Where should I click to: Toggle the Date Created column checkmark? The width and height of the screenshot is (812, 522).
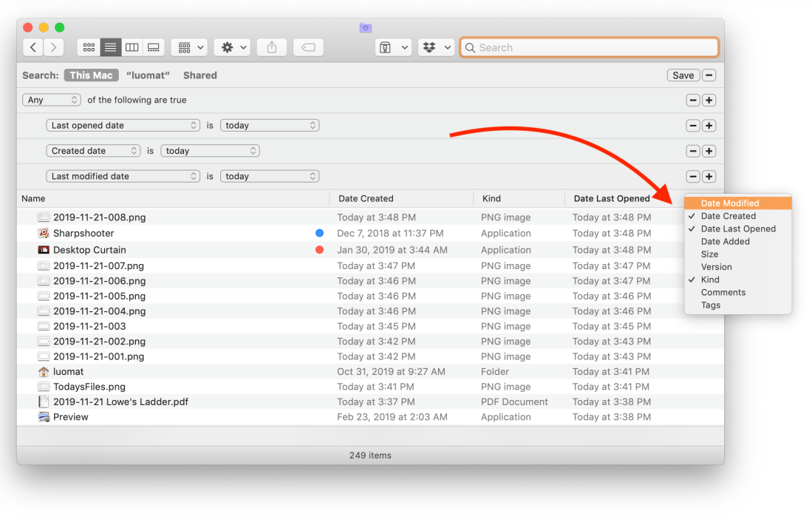tap(728, 216)
